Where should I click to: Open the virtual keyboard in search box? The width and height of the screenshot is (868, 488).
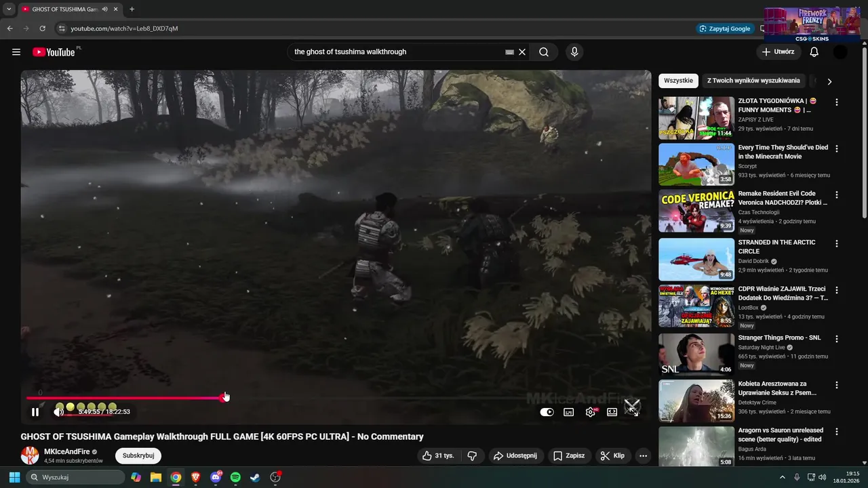pos(509,52)
